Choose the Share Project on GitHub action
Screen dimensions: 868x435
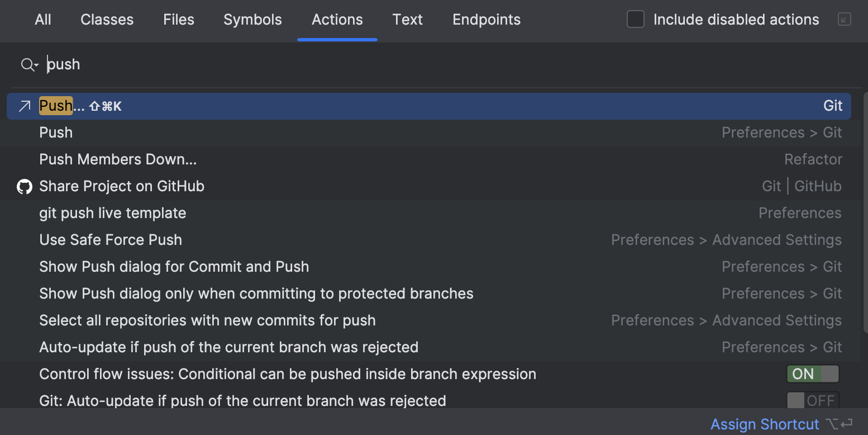click(x=122, y=186)
